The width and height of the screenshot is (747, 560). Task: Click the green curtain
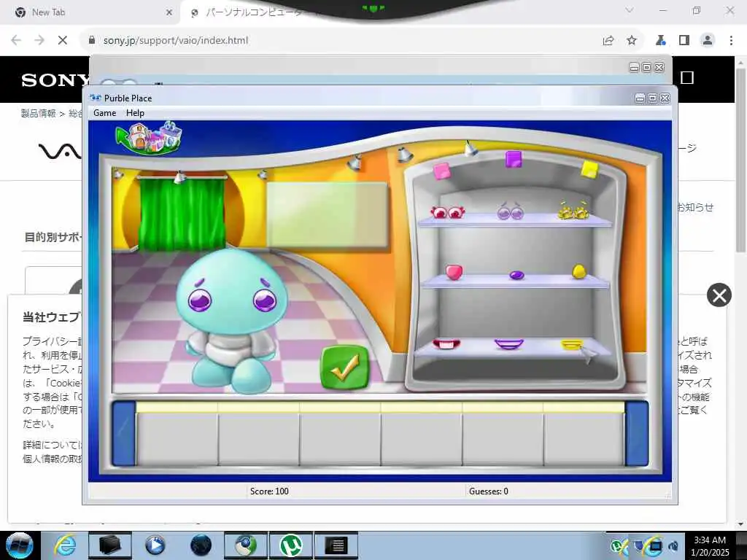tap(182, 213)
